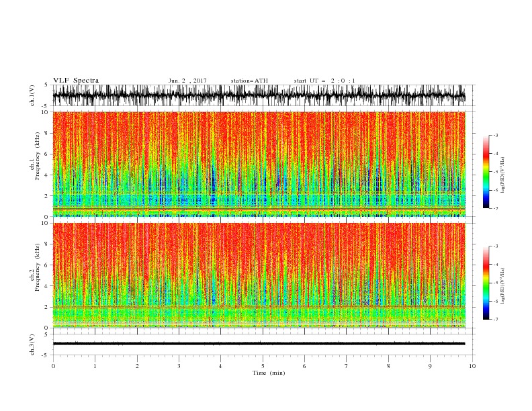Click the 10 min tick label on time axis
This screenshot has width=532, height=411.
pyautogui.click(x=472, y=366)
